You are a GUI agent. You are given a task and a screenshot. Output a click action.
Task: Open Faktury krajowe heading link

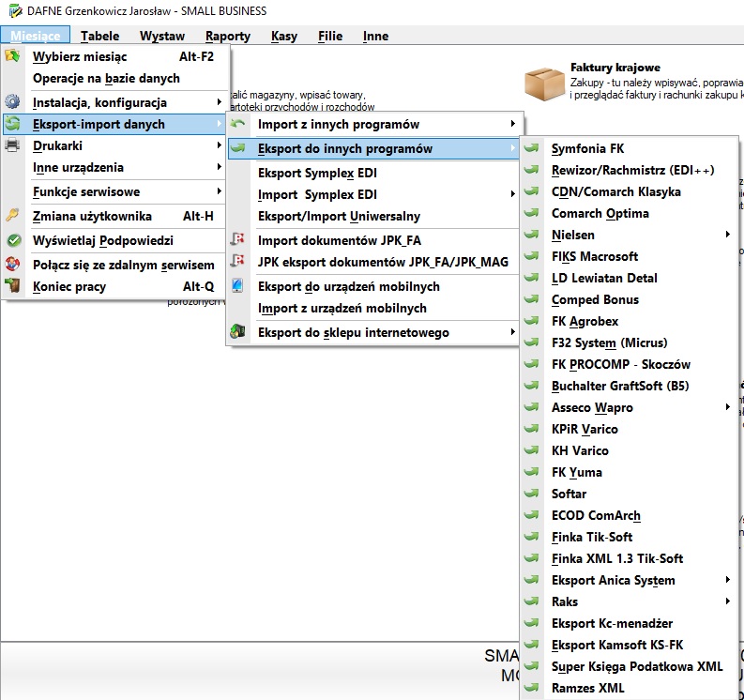(615, 68)
